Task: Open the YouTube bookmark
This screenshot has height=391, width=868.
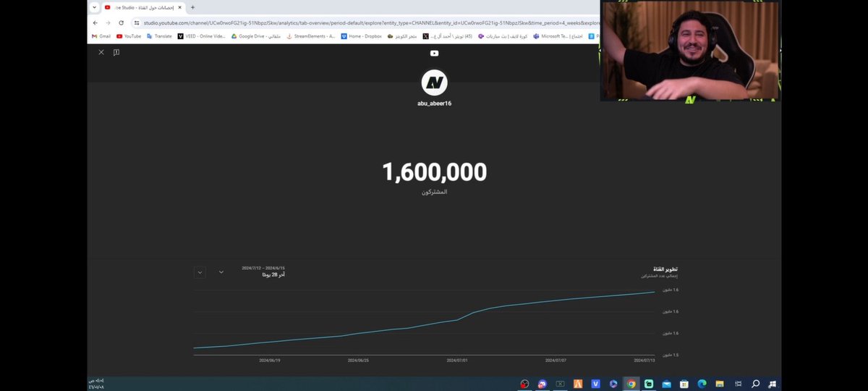Action: click(129, 36)
